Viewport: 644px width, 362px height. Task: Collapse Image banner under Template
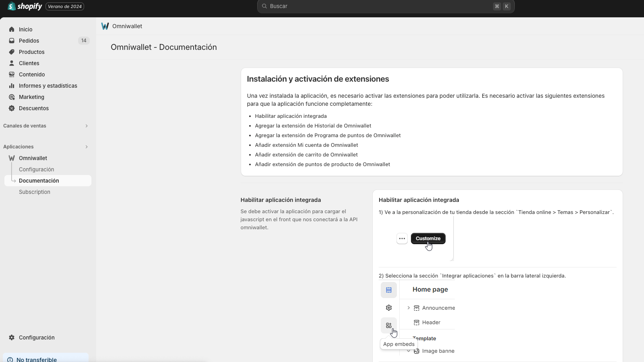409,351
